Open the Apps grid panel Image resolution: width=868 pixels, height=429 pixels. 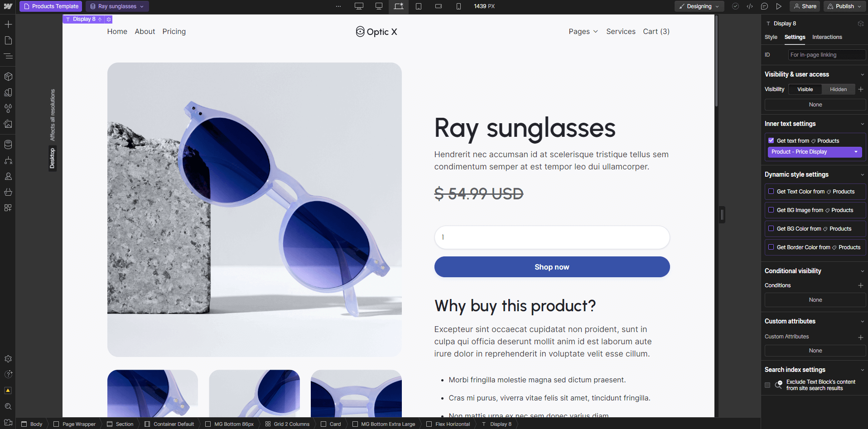pyautogui.click(x=8, y=208)
